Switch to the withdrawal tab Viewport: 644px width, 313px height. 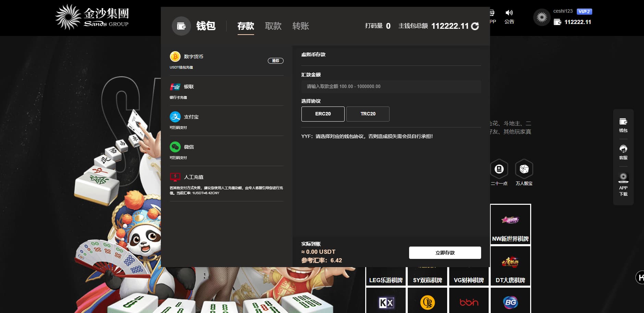(273, 26)
